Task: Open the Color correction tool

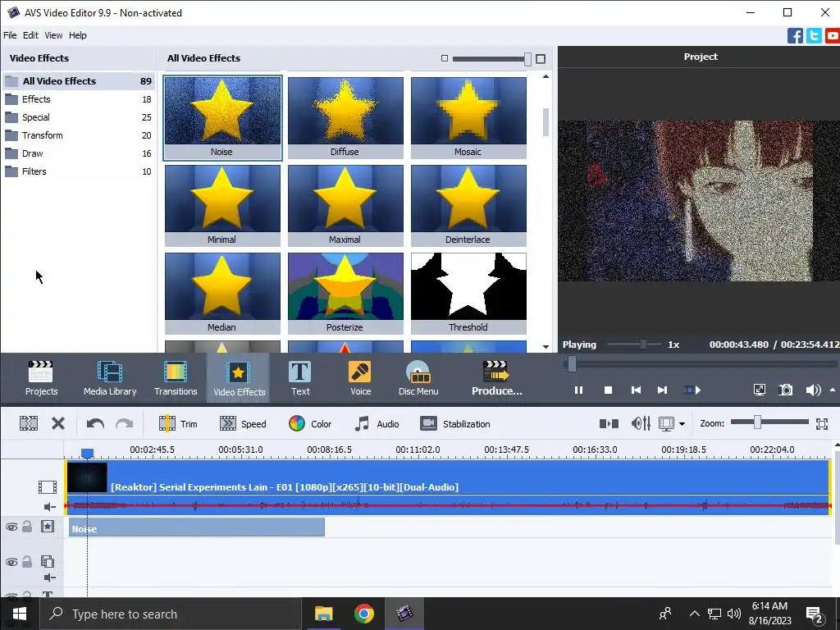Action: click(x=310, y=424)
